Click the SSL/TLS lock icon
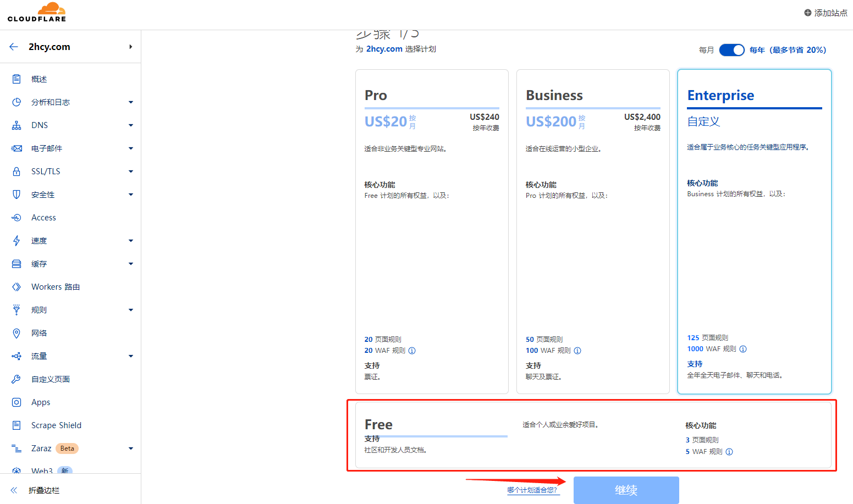The width and height of the screenshot is (853, 504). [x=16, y=171]
